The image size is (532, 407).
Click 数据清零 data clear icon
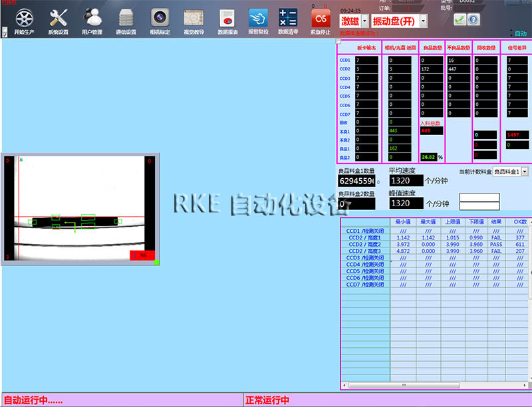point(288,20)
